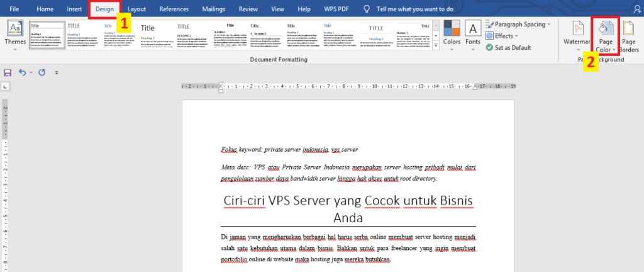
Task: Click the right indent marker on ruler
Action: tap(475, 88)
